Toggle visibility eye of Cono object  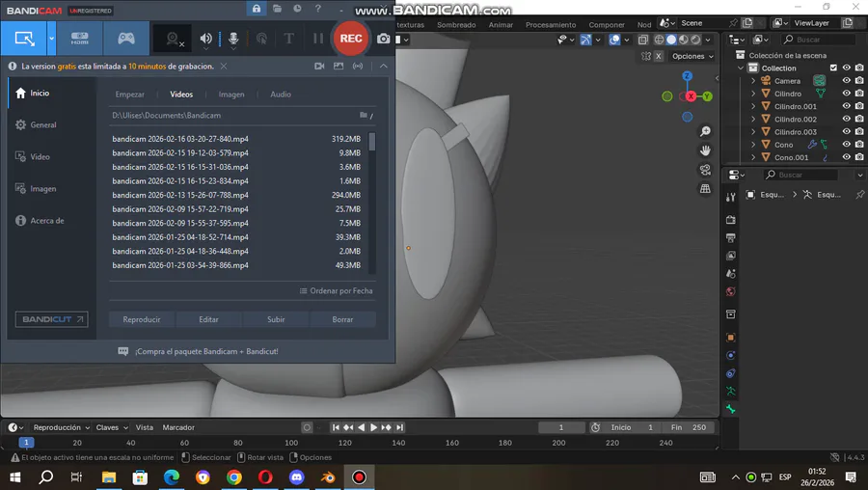[x=847, y=145]
